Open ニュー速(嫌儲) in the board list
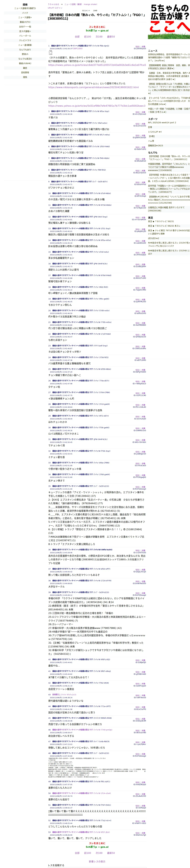 pyautogui.click(x=25, y=45)
